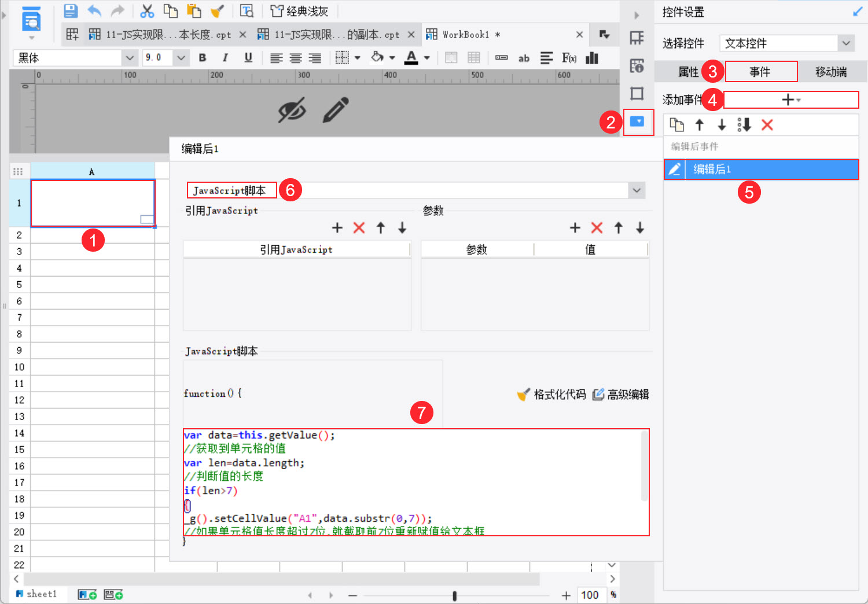
Task: Click the insert rich text icon
Action: pyautogui.click(x=546, y=58)
